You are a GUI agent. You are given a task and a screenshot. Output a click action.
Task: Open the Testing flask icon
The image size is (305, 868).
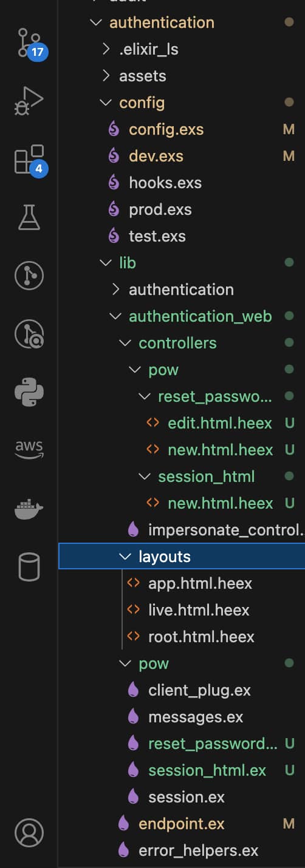(x=29, y=217)
